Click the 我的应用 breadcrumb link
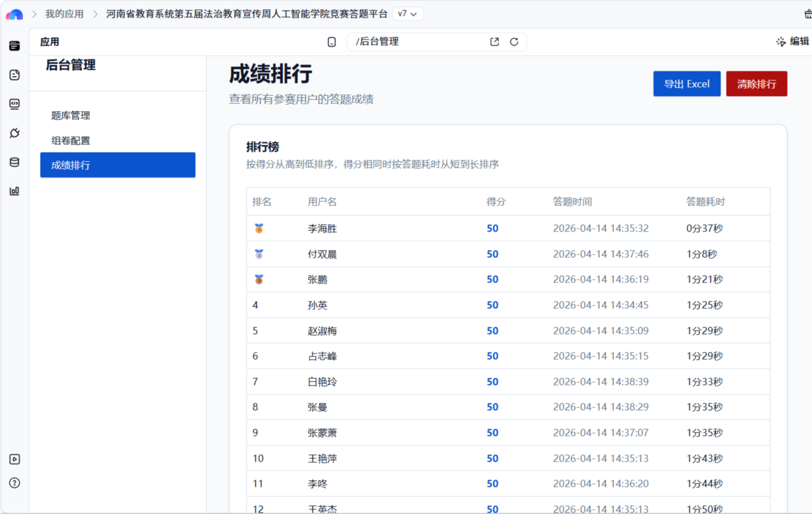The height and width of the screenshot is (514, 812). 64,14
